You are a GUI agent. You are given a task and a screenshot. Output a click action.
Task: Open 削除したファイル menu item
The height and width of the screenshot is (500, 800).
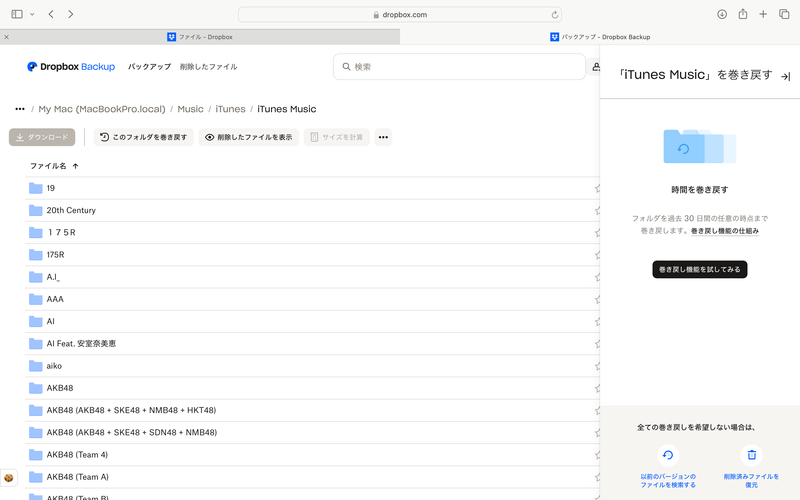[x=208, y=67]
